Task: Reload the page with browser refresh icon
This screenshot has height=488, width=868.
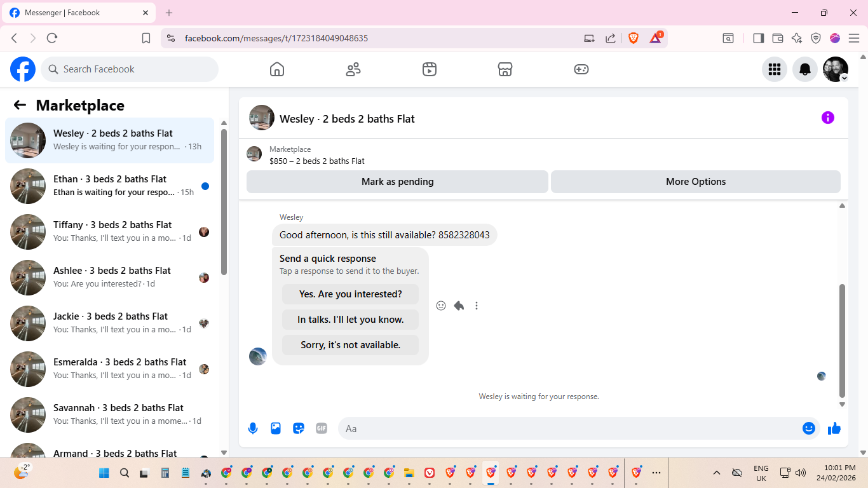Action: [52, 38]
